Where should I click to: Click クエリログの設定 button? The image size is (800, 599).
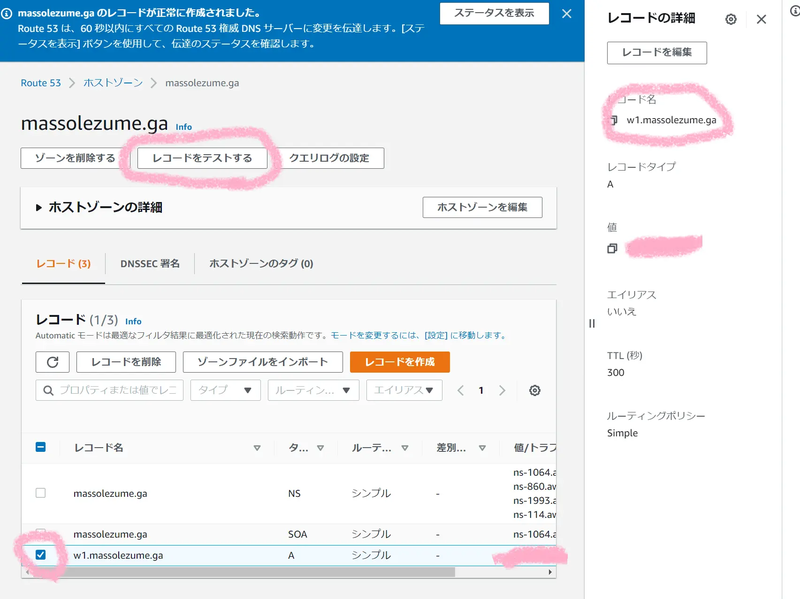(329, 158)
